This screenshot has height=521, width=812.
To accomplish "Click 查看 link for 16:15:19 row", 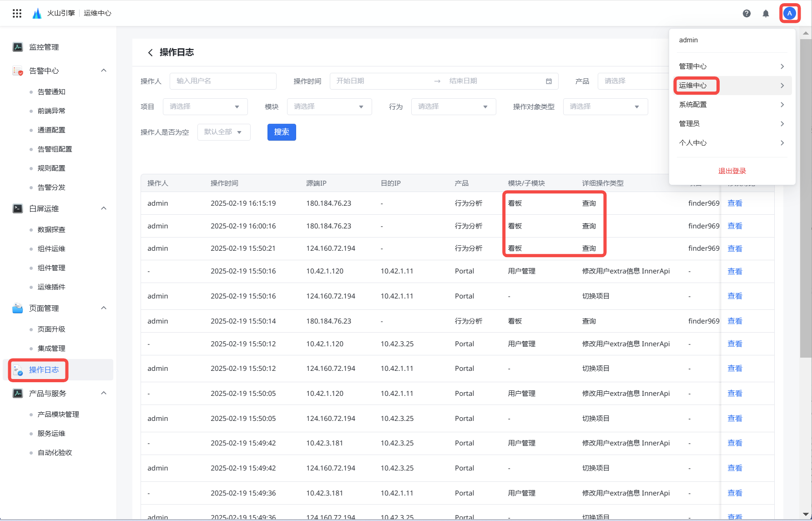I will point(735,203).
